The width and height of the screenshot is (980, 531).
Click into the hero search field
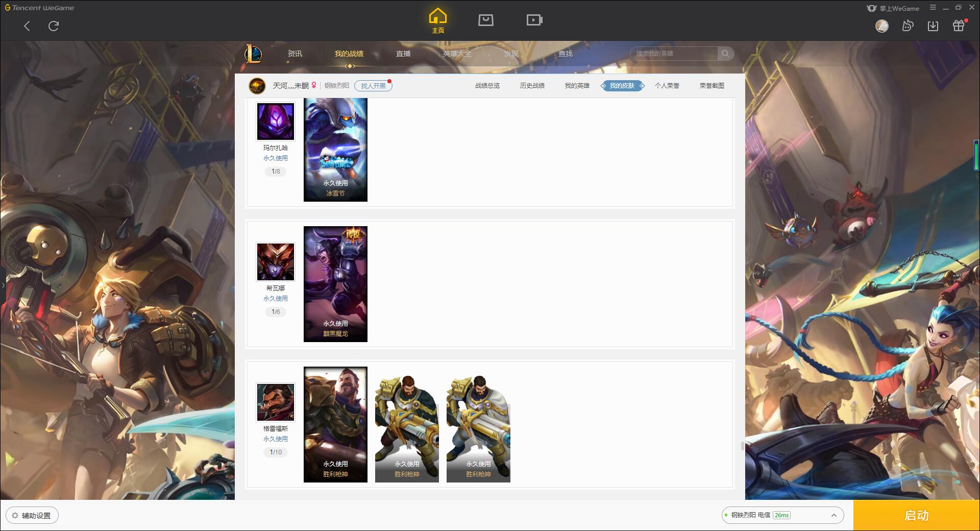[675, 54]
